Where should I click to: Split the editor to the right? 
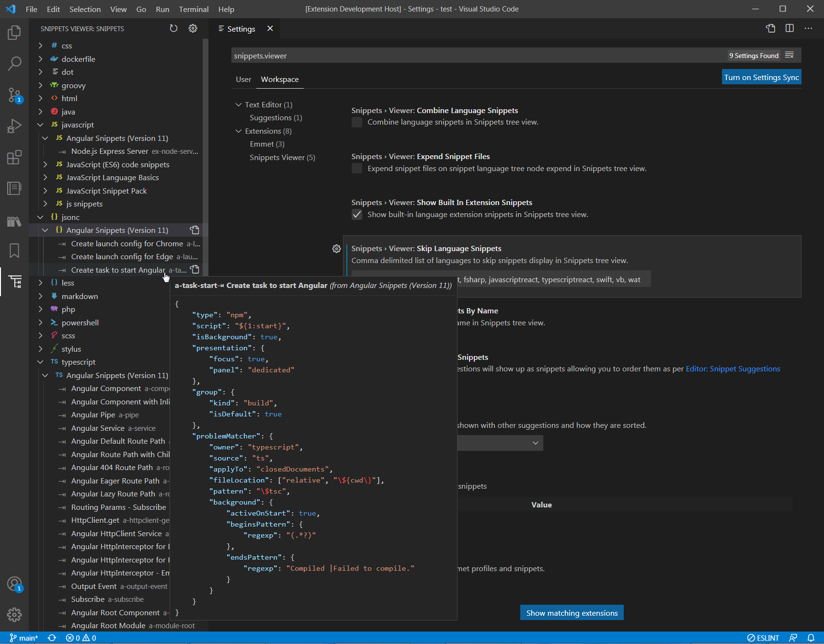[790, 28]
